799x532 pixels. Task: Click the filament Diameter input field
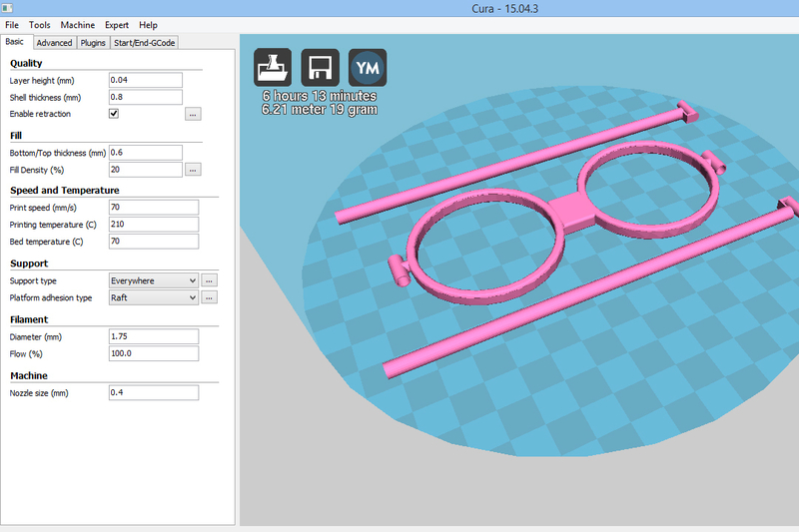pos(154,336)
